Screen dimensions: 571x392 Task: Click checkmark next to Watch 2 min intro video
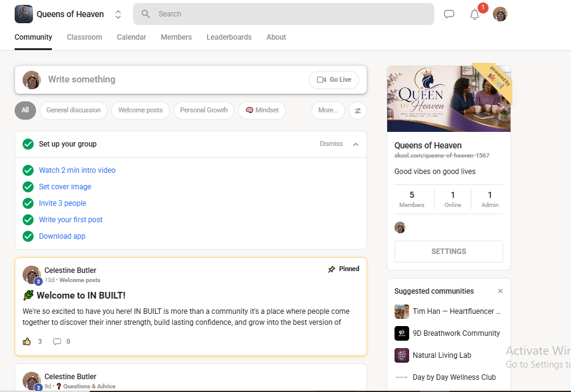[x=28, y=170]
